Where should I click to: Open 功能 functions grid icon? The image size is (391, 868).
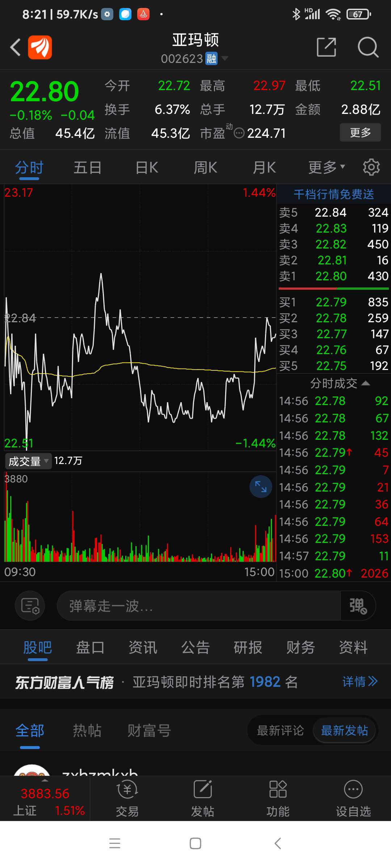(278, 799)
